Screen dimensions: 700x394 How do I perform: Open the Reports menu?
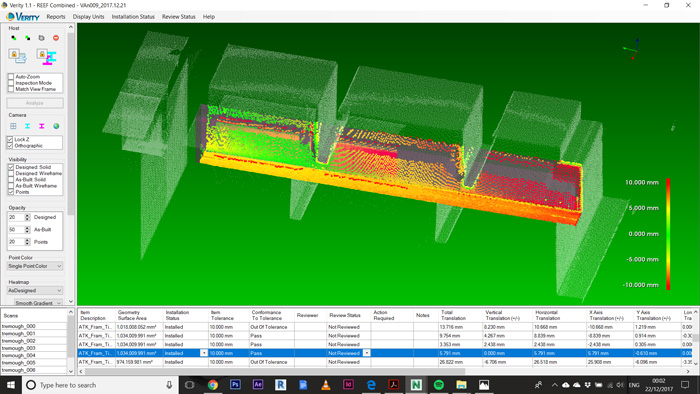(56, 17)
